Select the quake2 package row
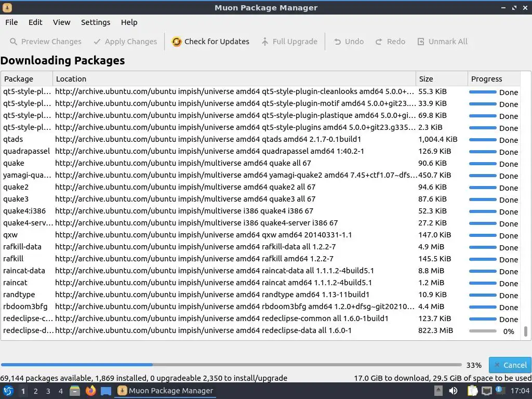 tap(261, 187)
